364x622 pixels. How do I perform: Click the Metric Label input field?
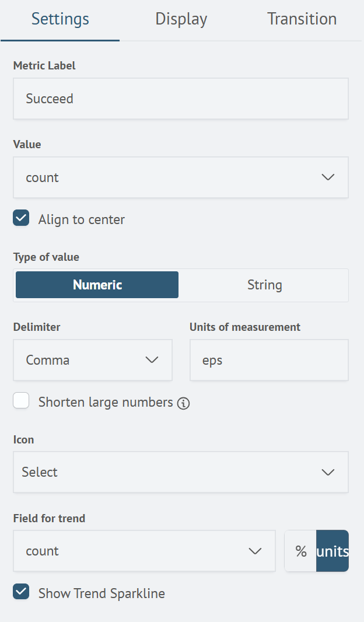coord(180,99)
